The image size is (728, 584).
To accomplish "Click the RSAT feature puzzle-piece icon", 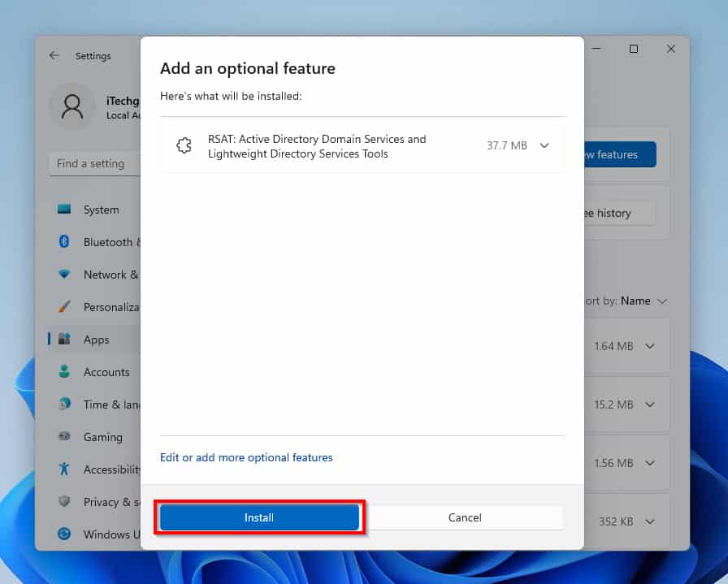I will click(184, 145).
